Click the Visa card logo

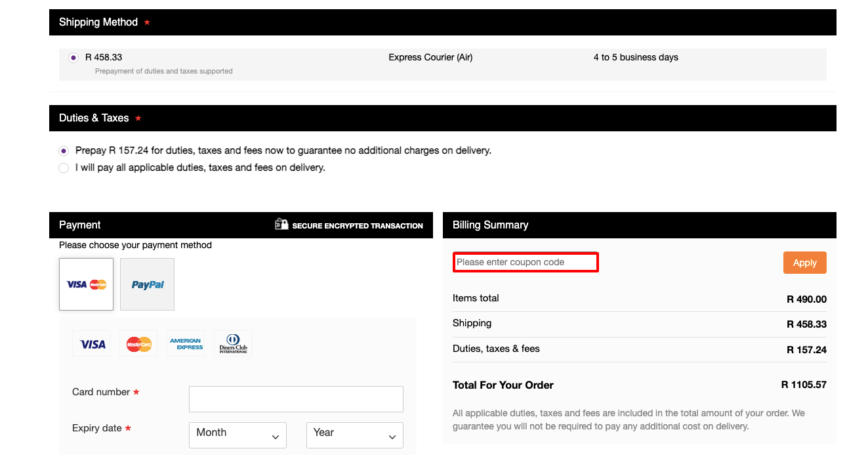[x=92, y=344]
